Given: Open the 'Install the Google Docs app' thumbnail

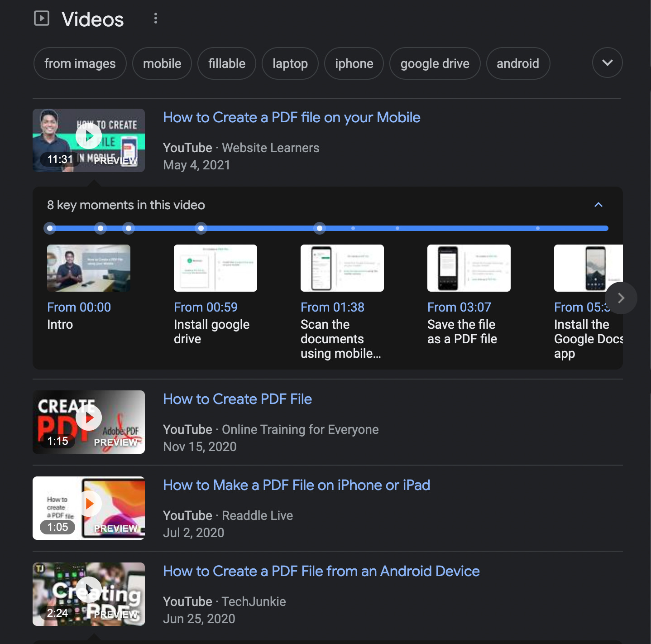Looking at the screenshot, I should (x=589, y=268).
